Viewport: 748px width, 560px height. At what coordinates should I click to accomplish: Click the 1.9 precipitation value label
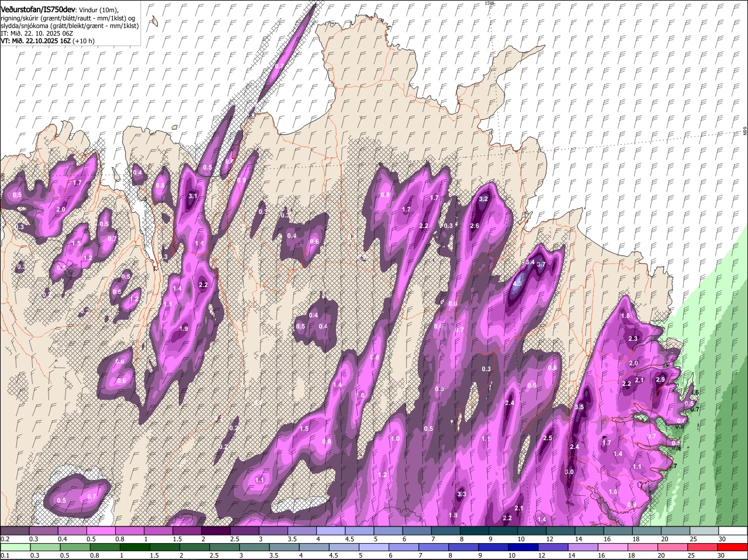[x=183, y=329]
